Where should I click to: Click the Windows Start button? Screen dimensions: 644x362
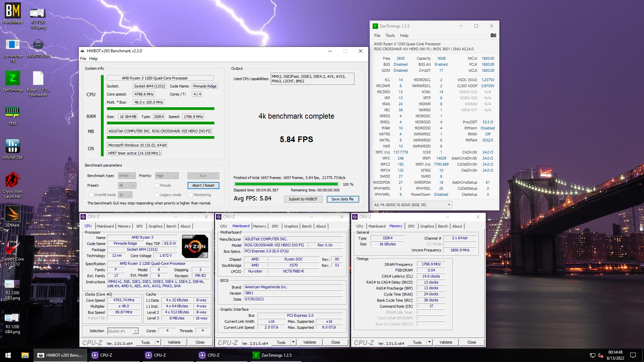8,355
